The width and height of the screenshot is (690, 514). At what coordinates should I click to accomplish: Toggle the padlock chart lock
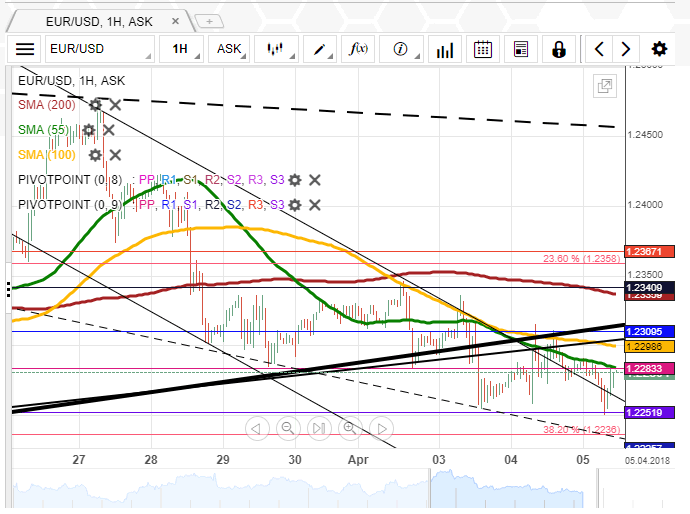tap(559, 49)
